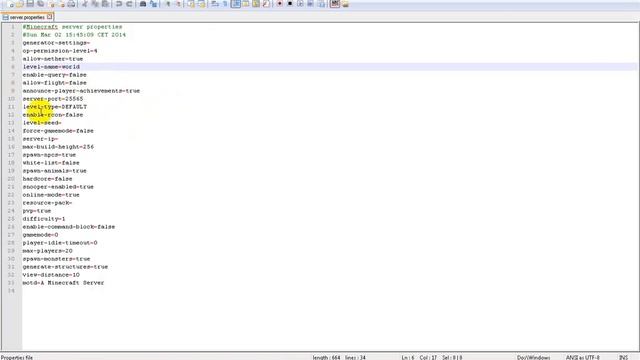Image resolution: width=640 pixels, height=360 pixels.
Task: Click the Copy toolbar icon
Action: [95, 4]
